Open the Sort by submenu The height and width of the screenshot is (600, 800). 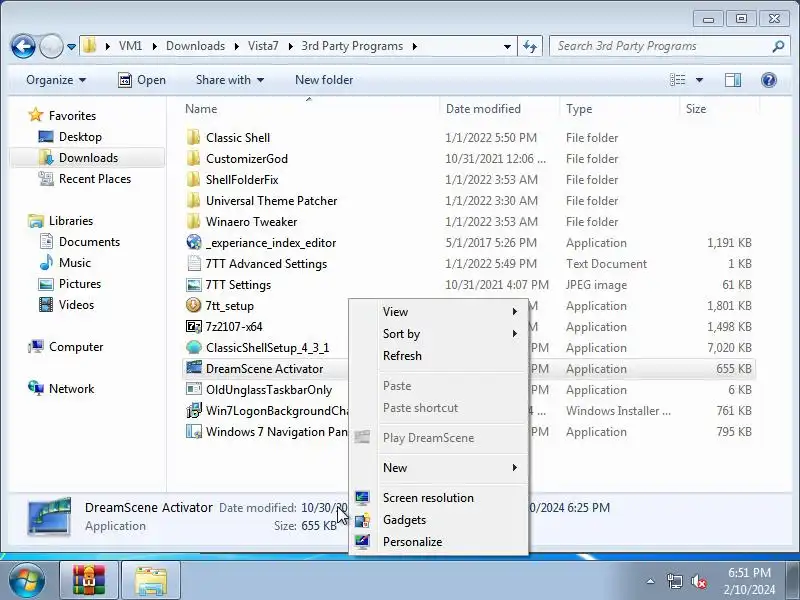pyautogui.click(x=439, y=334)
